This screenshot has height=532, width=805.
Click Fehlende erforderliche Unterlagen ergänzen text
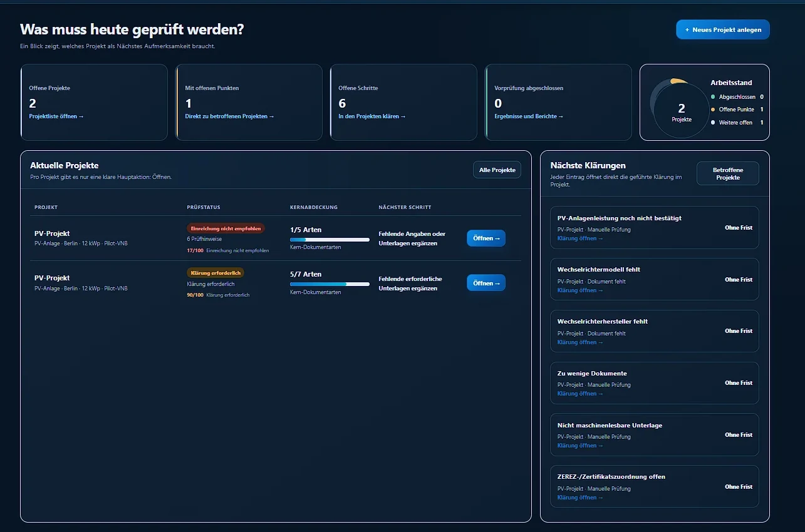click(410, 284)
